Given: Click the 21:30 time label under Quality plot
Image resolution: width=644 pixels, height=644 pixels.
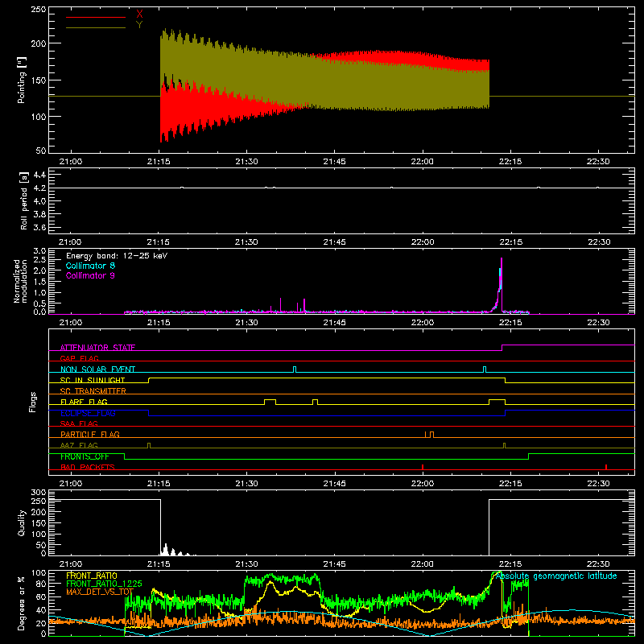Looking at the screenshot, I should coord(246,564).
